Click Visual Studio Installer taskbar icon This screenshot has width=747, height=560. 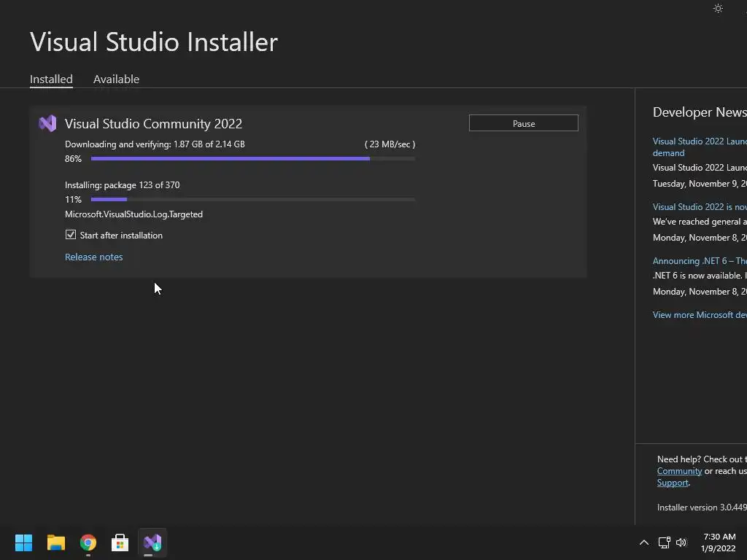[152, 542]
